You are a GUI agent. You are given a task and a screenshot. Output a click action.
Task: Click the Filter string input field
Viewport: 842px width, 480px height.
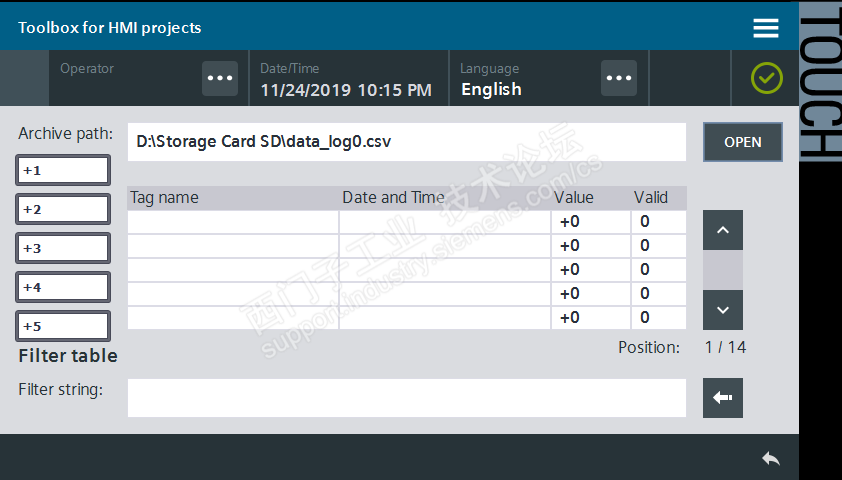(406, 398)
